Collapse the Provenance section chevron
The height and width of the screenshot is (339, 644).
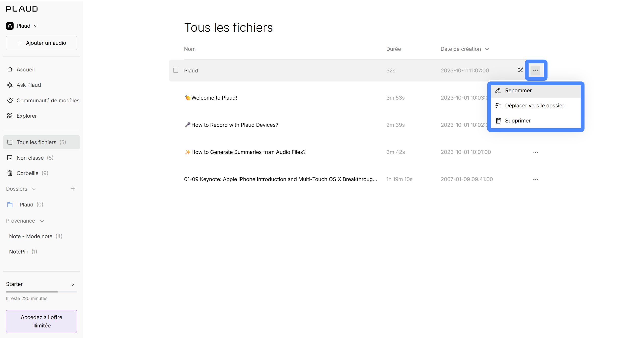coord(42,221)
